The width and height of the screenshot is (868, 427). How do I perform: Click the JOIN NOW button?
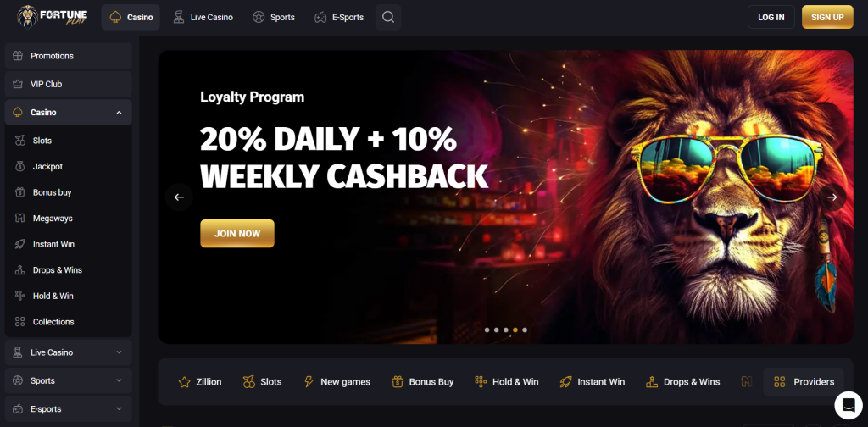click(x=237, y=234)
